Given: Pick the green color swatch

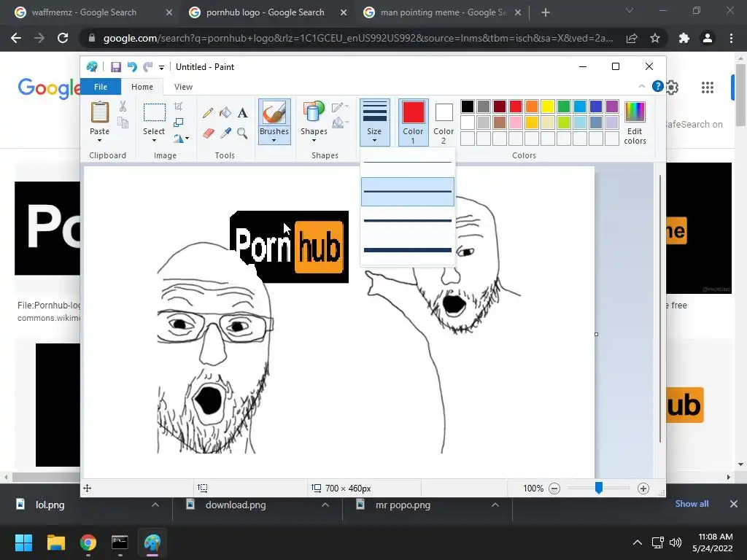Looking at the screenshot, I should click(x=564, y=106).
